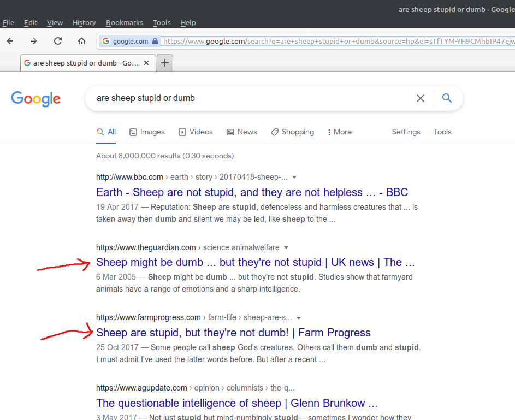Clear the search box with the X icon
This screenshot has width=515, height=420.
(x=421, y=98)
